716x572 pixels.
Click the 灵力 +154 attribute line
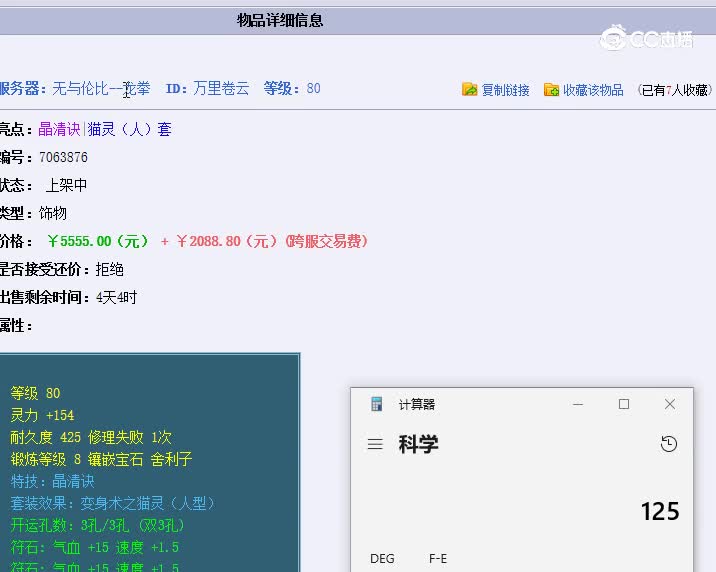pos(42,415)
